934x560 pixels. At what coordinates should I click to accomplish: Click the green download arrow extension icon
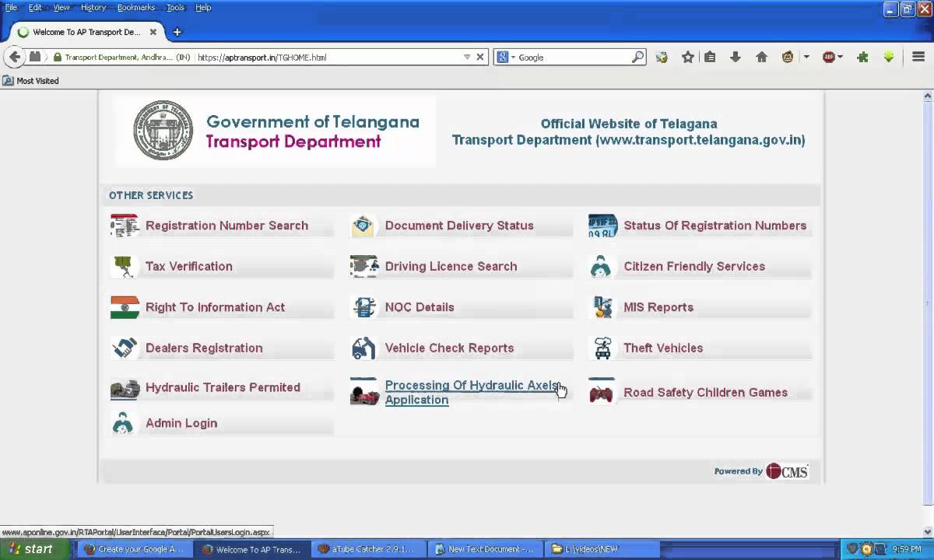click(x=889, y=57)
